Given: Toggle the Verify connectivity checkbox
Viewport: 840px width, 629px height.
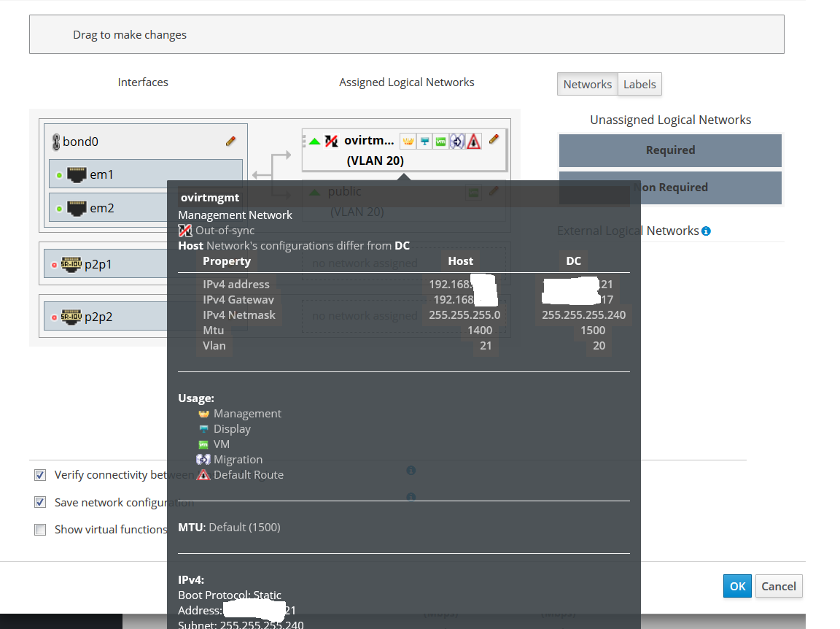Looking at the screenshot, I should 40,475.
